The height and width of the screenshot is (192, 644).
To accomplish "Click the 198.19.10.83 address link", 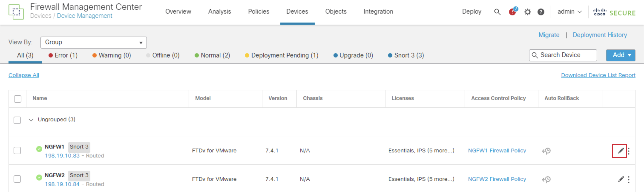I will click(x=62, y=156).
